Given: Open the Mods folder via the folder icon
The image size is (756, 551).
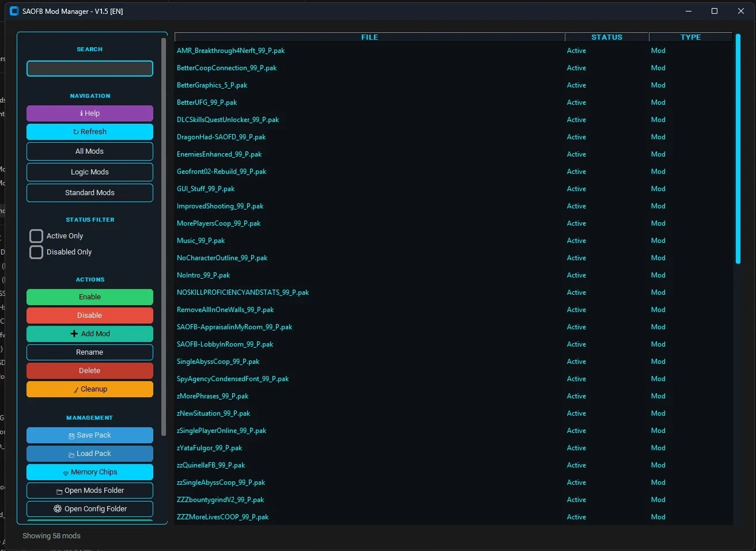Looking at the screenshot, I should [x=59, y=490].
